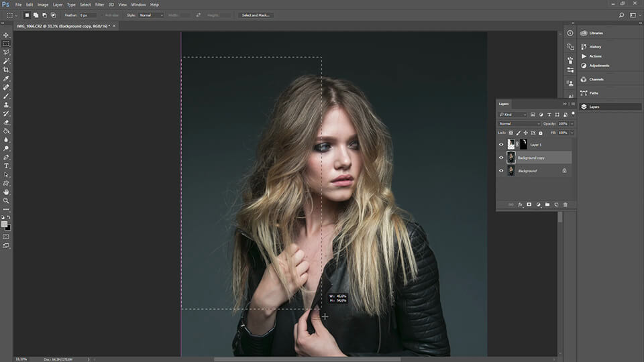Create a new layer icon
This screenshot has width=644, height=362.
pos(556,204)
